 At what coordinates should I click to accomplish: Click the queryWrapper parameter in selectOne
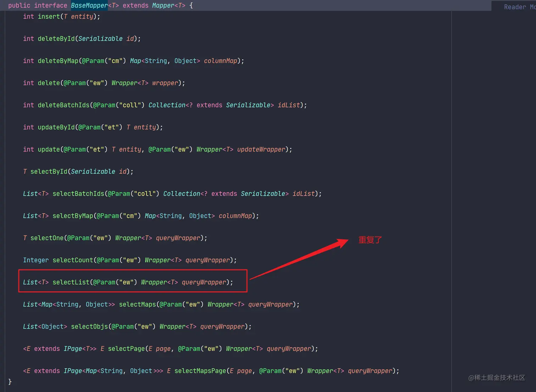pyautogui.click(x=178, y=238)
